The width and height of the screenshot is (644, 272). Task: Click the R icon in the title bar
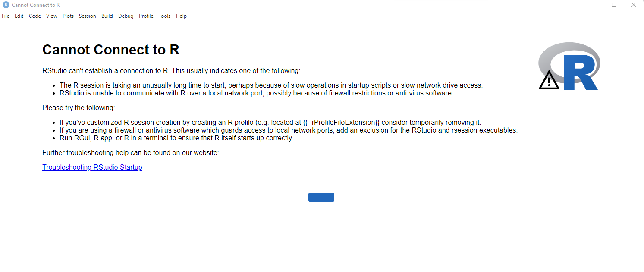click(x=5, y=5)
